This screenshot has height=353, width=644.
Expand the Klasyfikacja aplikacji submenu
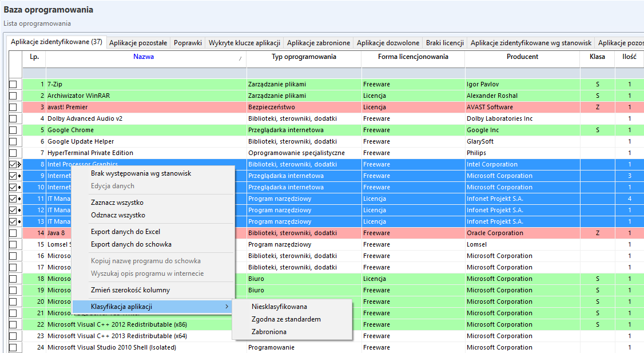[152, 307]
